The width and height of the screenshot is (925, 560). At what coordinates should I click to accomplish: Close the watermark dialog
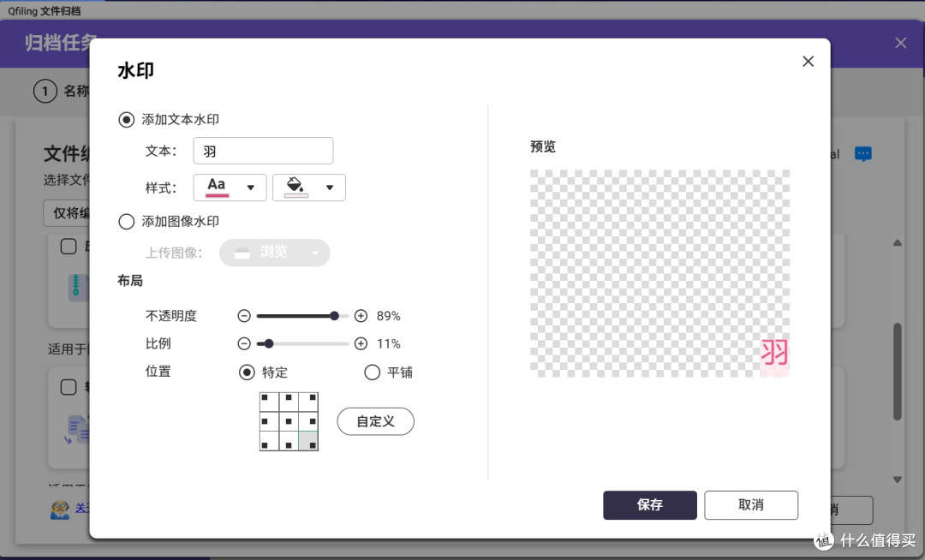[x=808, y=62]
